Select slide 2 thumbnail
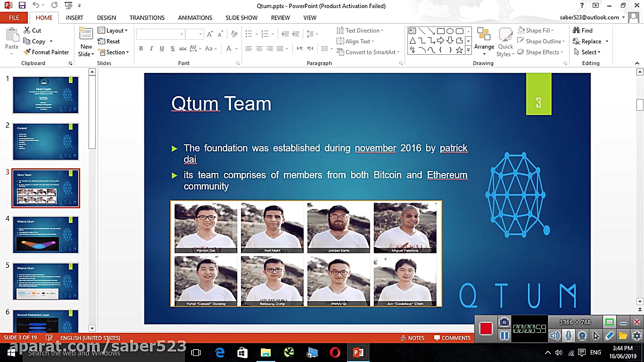 (x=45, y=142)
